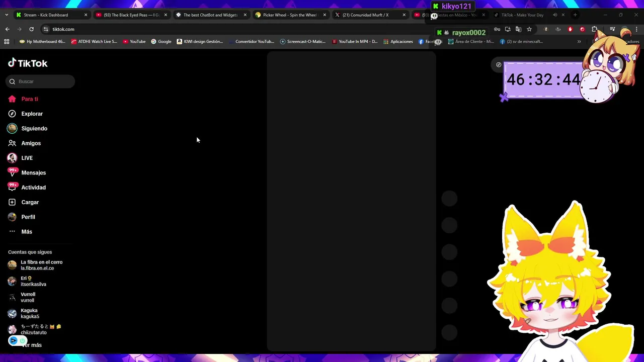The image size is (644, 362).
Task: Click the green power icon in floating pill
Action: tap(22, 341)
